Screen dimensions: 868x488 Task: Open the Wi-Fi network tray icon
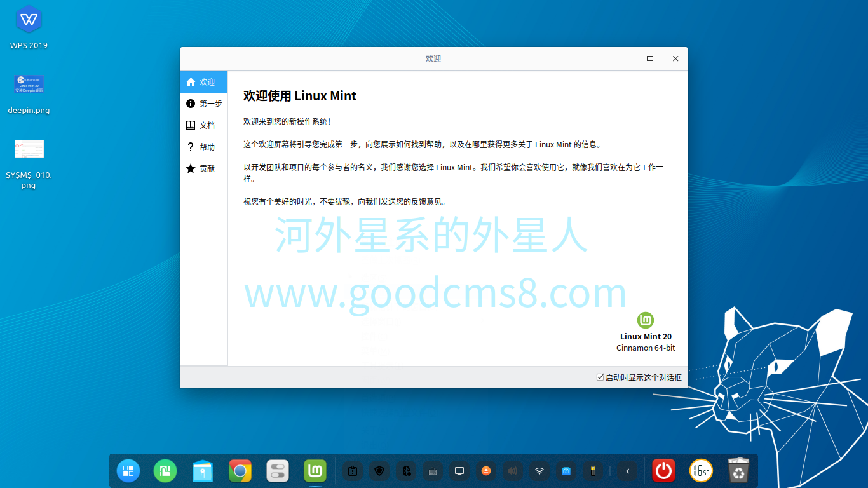coord(539,471)
